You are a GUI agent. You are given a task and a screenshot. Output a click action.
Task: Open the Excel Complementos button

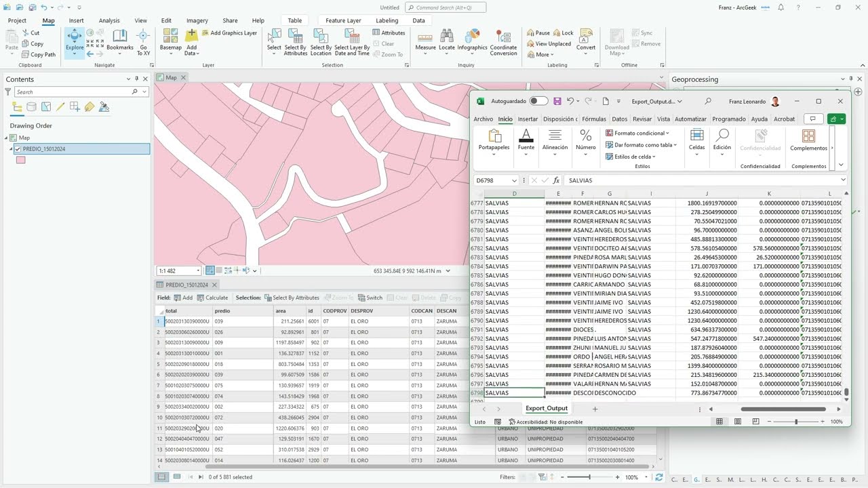(808, 140)
